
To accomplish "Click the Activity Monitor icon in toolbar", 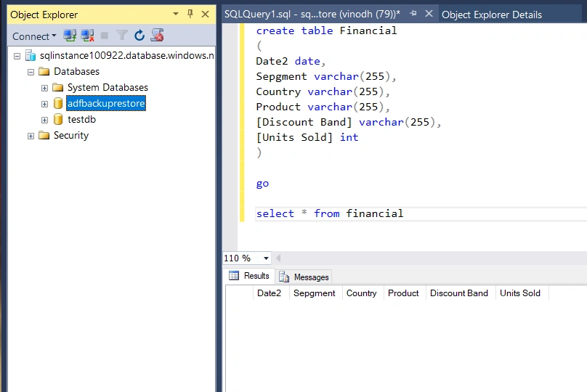I will (157, 35).
